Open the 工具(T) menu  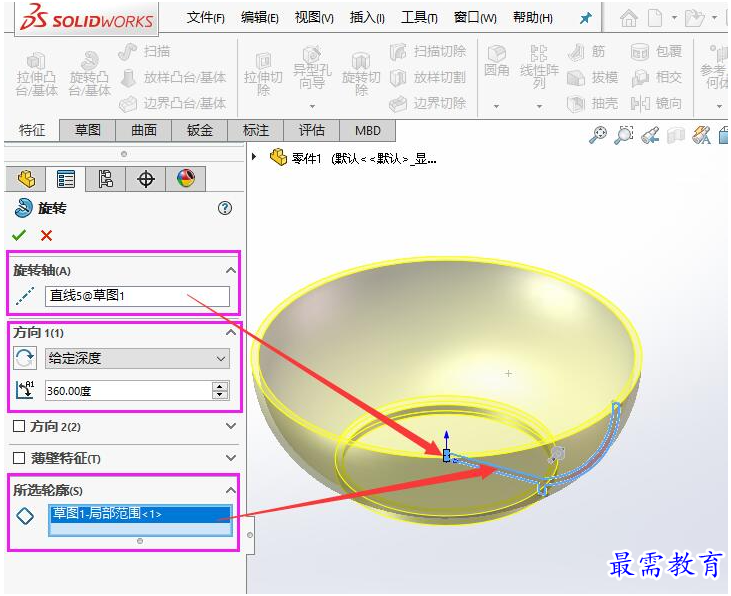click(419, 18)
